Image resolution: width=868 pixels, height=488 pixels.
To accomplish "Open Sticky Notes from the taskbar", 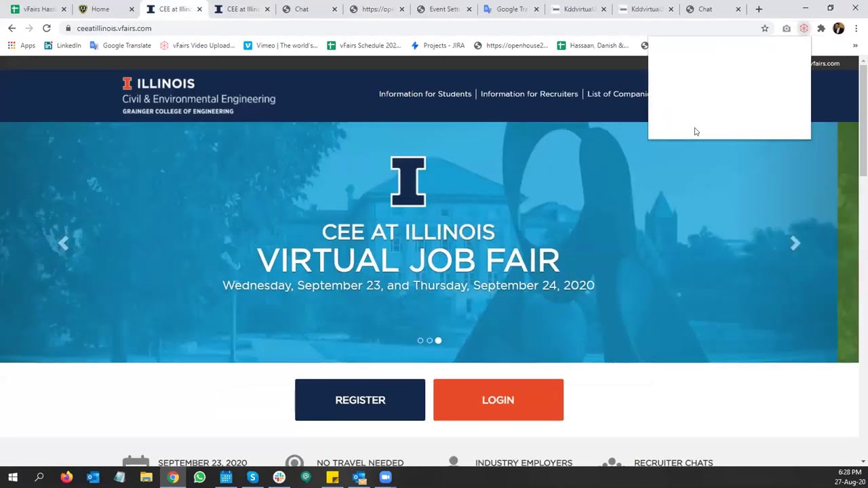I will [332, 477].
